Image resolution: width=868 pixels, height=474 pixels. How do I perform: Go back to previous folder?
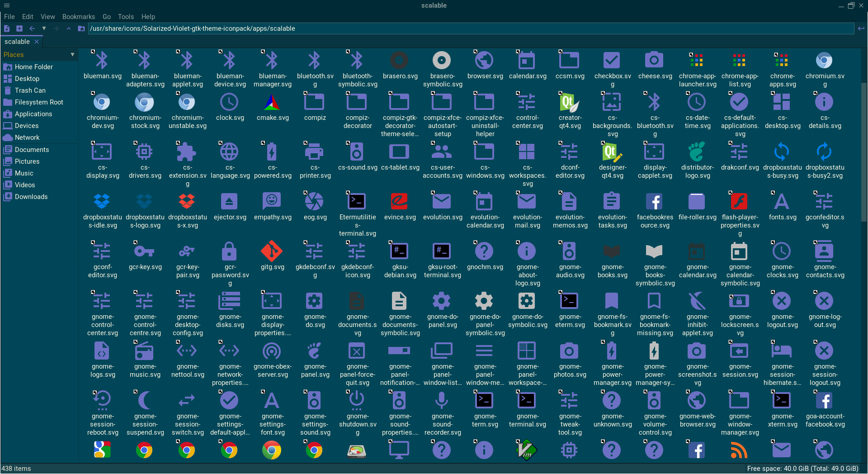pyautogui.click(x=32, y=28)
